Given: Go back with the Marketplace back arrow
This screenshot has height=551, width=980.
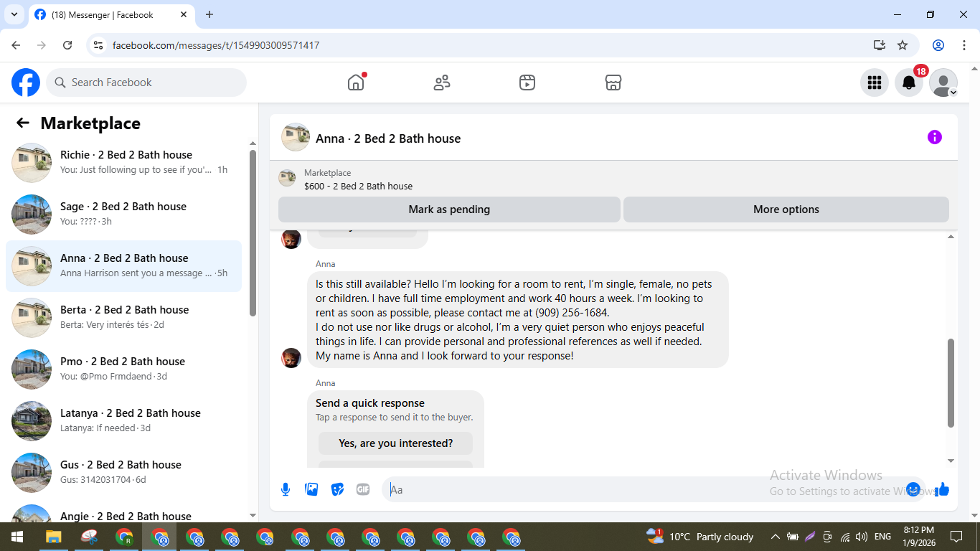Looking at the screenshot, I should pyautogui.click(x=23, y=123).
